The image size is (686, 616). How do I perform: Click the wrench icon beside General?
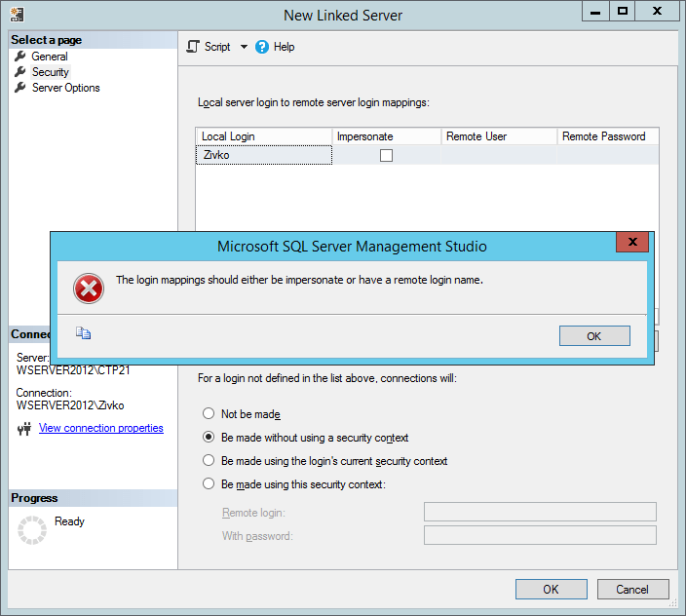(x=20, y=56)
